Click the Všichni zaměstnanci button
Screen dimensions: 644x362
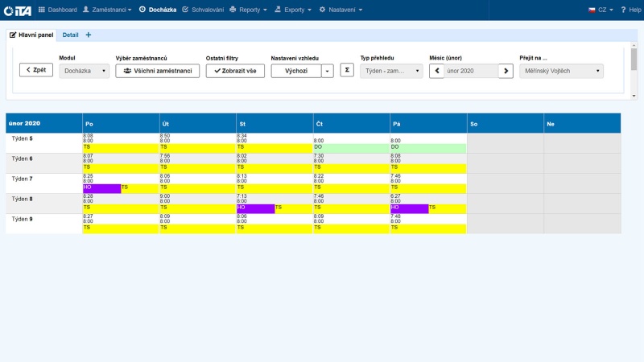pos(158,71)
